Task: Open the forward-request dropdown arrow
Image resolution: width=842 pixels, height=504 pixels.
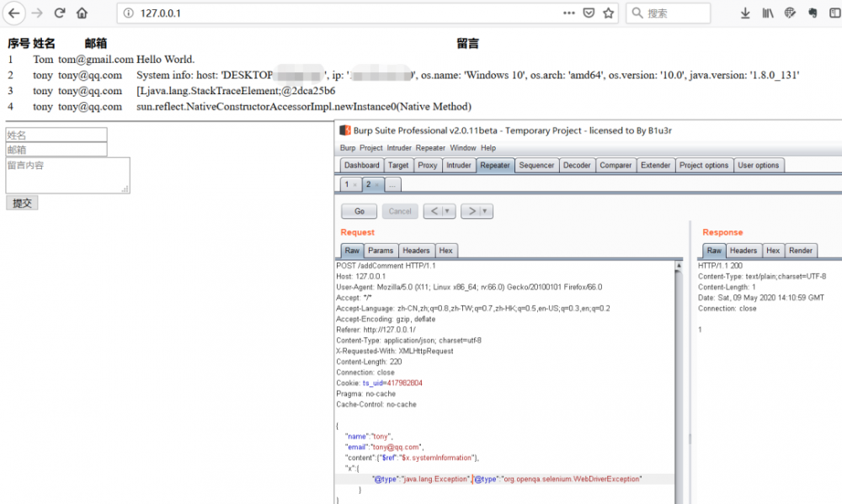Action: pos(485,210)
